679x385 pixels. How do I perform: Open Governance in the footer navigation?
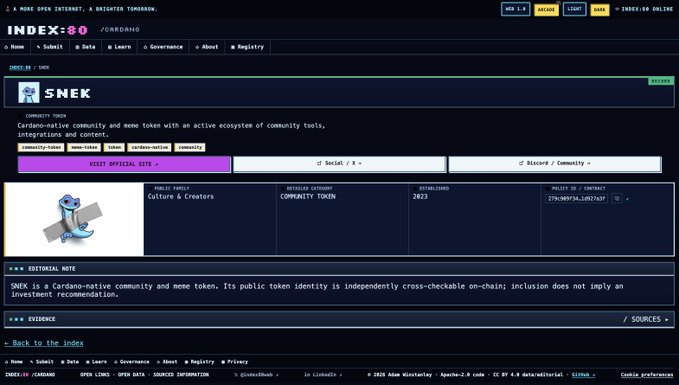pyautogui.click(x=132, y=362)
